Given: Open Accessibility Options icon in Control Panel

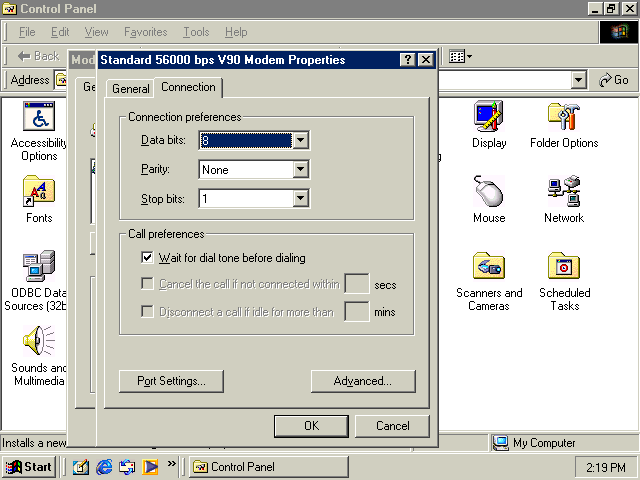Looking at the screenshot, I should [x=39, y=116].
